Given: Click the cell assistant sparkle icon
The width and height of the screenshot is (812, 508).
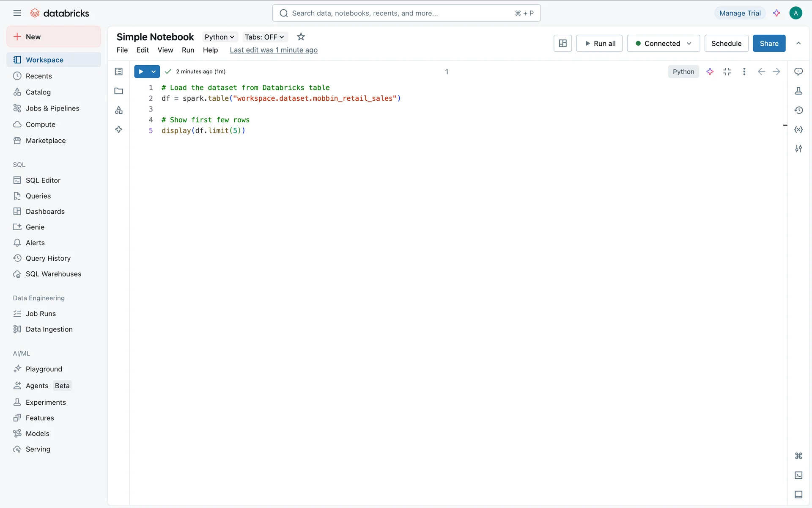Looking at the screenshot, I should [x=710, y=72].
